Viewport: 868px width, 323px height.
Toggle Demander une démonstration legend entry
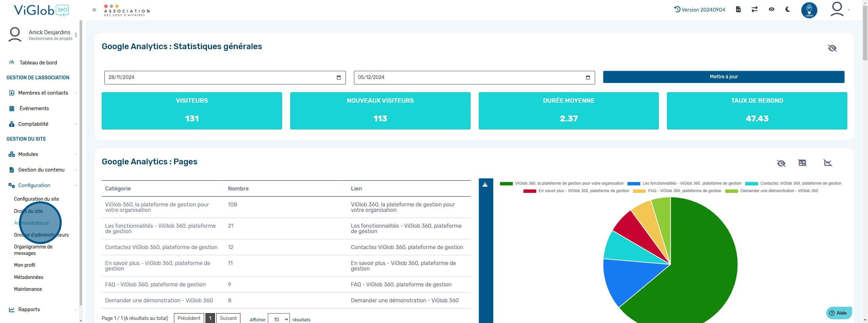(x=772, y=191)
